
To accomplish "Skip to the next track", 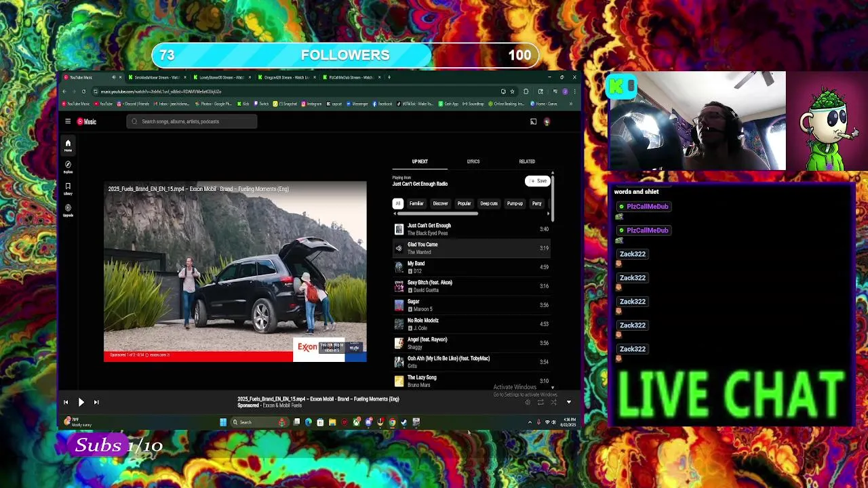I will coord(96,403).
